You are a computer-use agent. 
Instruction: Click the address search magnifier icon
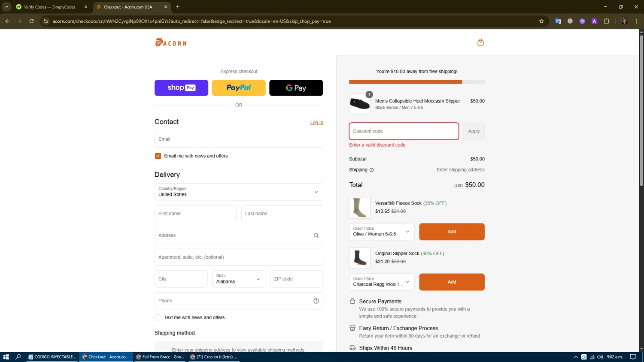[x=316, y=235]
